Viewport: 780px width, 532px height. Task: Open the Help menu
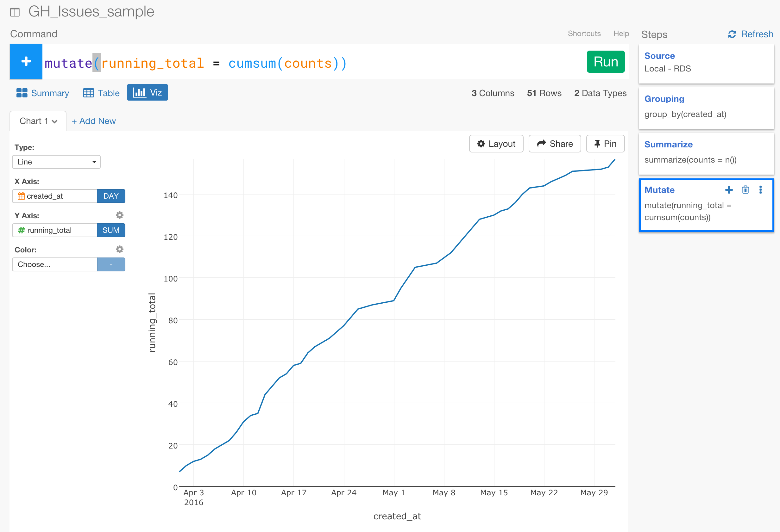point(621,33)
